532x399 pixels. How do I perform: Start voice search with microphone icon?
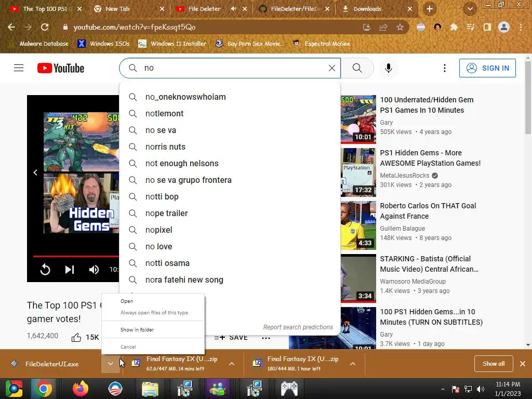tap(389, 68)
